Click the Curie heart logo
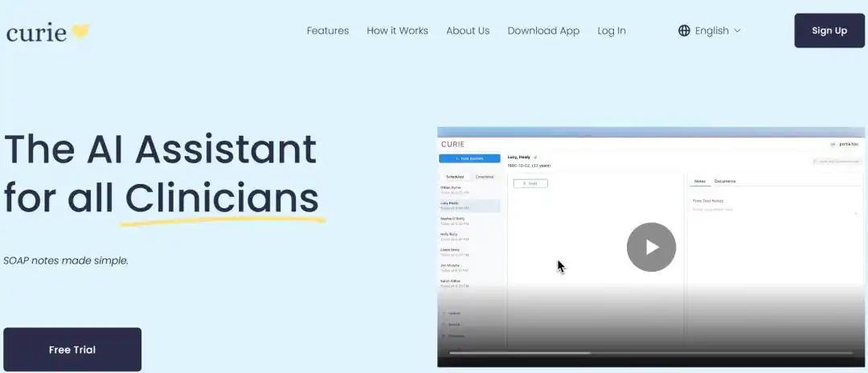Viewport: 868px width, 373px height. click(x=80, y=32)
